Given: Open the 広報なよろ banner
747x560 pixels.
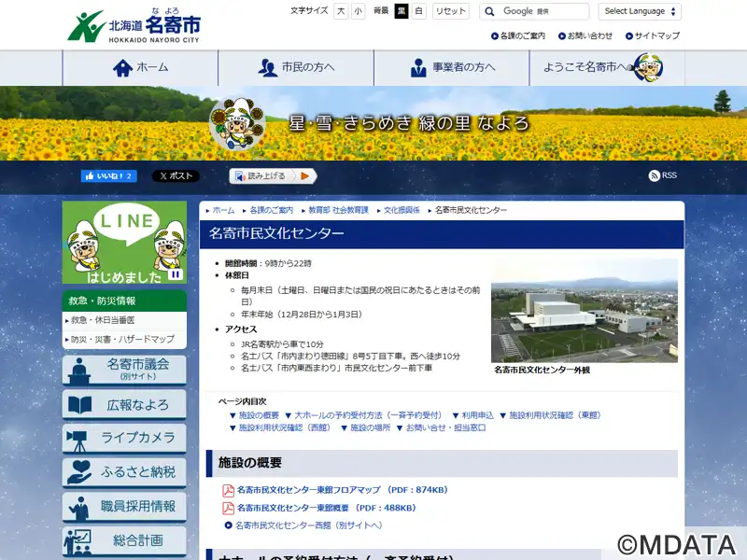Looking at the screenshot, I should tap(124, 404).
